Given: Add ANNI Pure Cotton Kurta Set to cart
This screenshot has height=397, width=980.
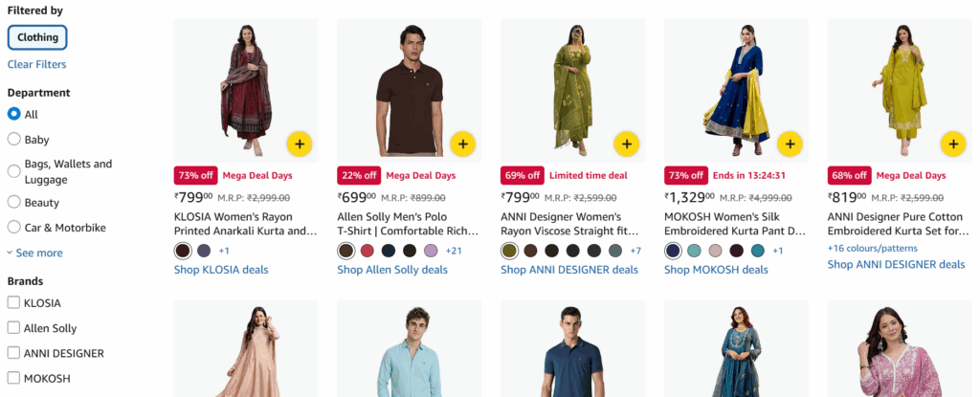Looking at the screenshot, I should 953,144.
